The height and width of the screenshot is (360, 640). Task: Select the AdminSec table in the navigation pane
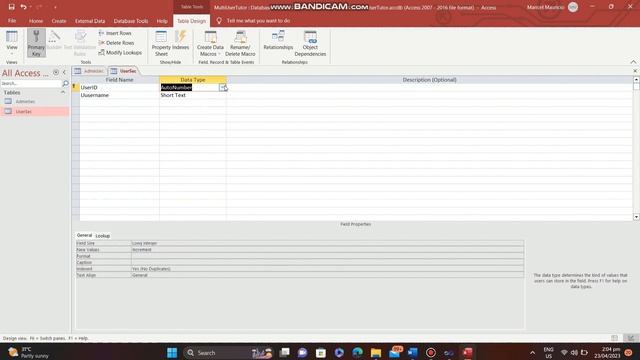click(x=35, y=102)
